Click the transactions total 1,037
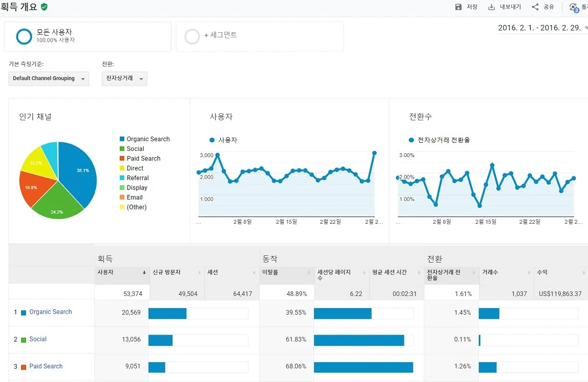This screenshot has width=588, height=382. [x=519, y=294]
